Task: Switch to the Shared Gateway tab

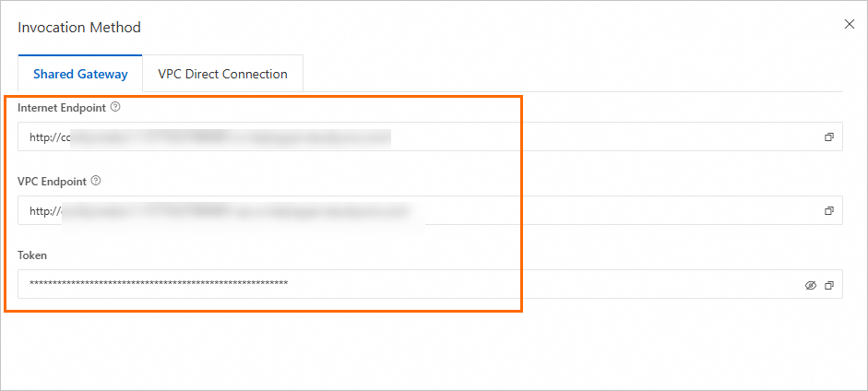Action: (80, 74)
